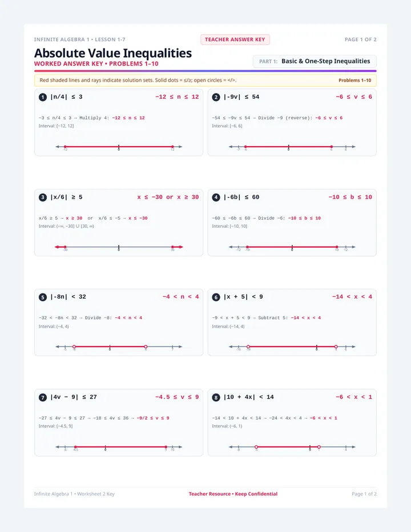Click the answer −4.5 ≤ v ≤ 9
The height and width of the screenshot is (532, 411).
tap(177, 397)
